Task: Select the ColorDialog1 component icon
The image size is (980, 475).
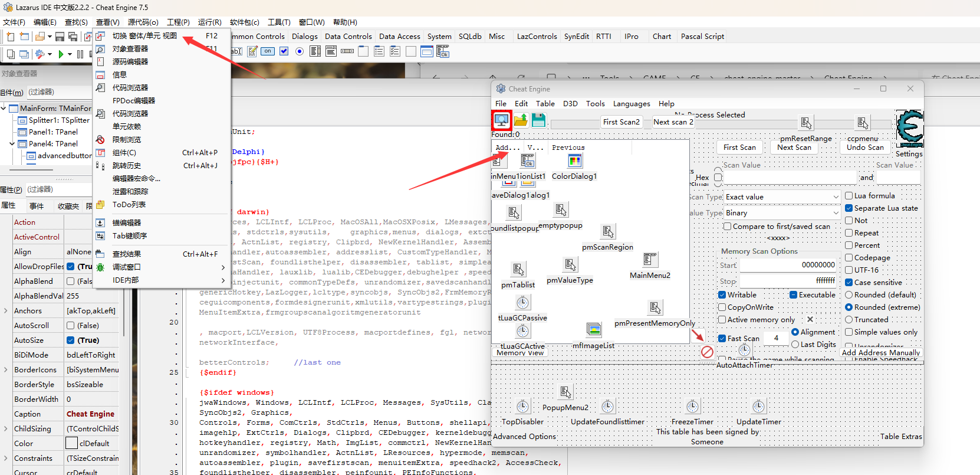Action: (x=574, y=161)
